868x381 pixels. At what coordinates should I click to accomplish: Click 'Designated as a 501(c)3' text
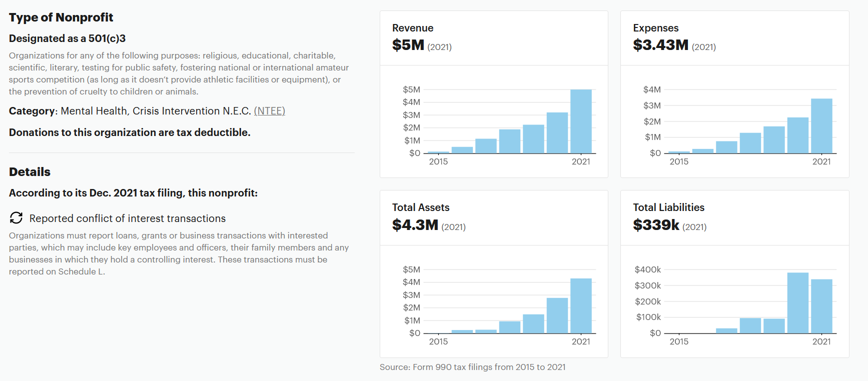tap(68, 38)
